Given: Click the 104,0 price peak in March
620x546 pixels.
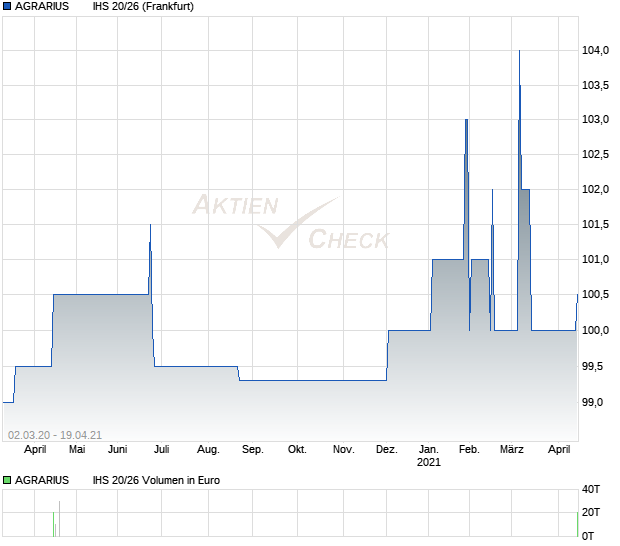Looking at the screenshot, I should tap(519, 51).
